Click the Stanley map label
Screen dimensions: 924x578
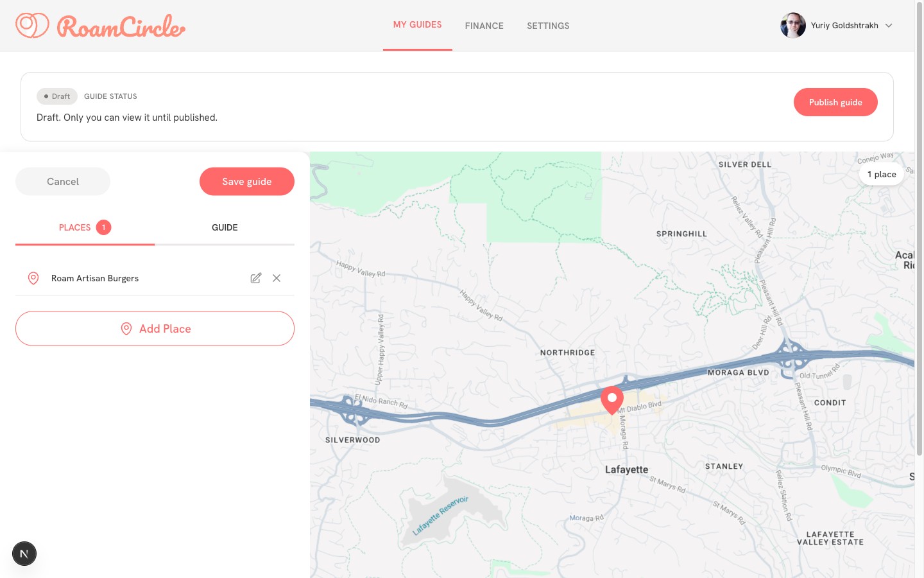click(724, 466)
